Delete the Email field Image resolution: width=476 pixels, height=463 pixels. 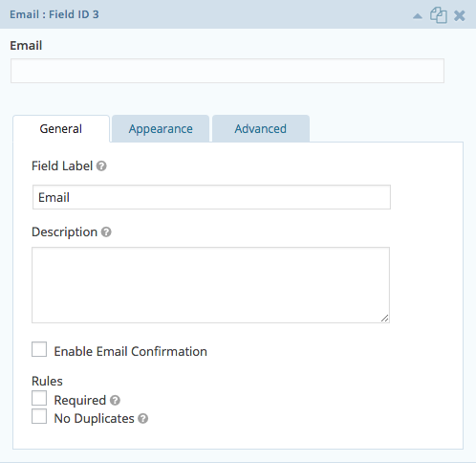(x=460, y=15)
